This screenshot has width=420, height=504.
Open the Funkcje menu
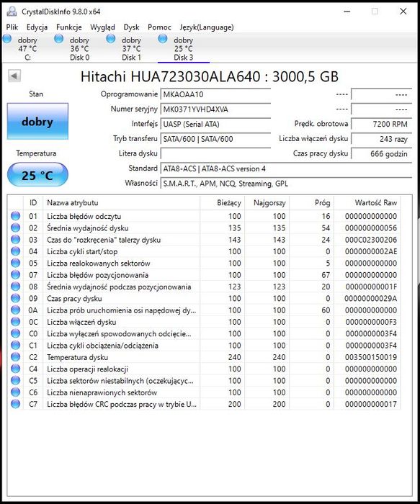pos(69,27)
